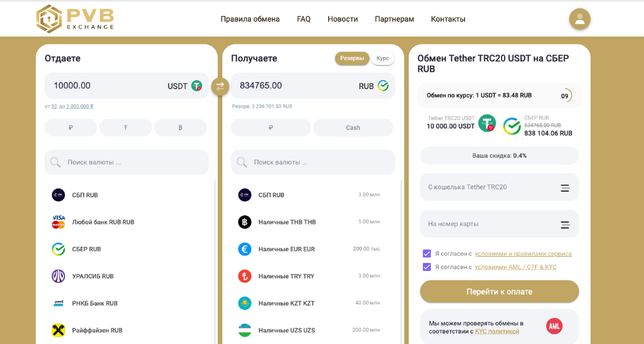The image size is (644, 344).
Task: Click the На номер карты field
Action: click(500, 224)
